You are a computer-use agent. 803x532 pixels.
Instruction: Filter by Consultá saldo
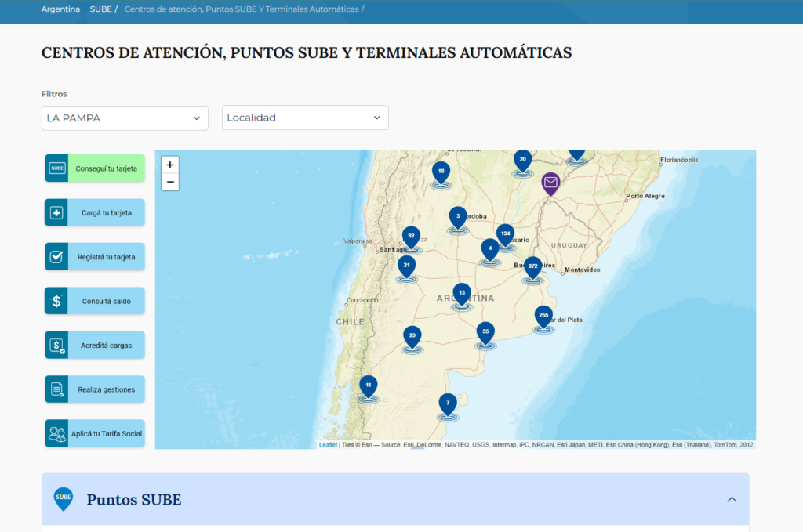click(95, 302)
